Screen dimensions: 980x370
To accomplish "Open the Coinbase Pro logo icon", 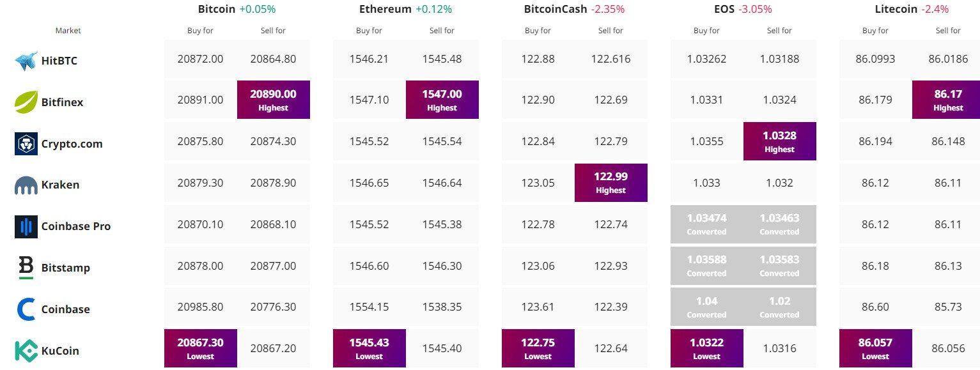I will coord(26,226).
